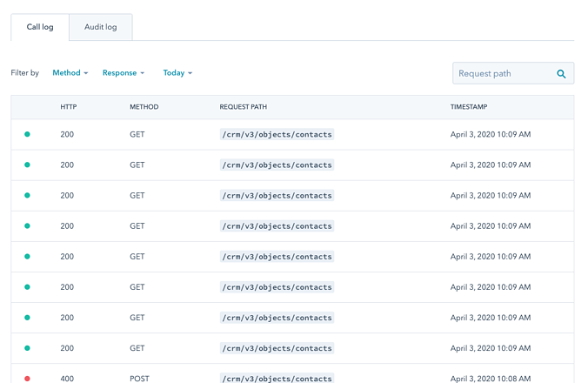Click the red status dot on the POST row

(x=27, y=379)
